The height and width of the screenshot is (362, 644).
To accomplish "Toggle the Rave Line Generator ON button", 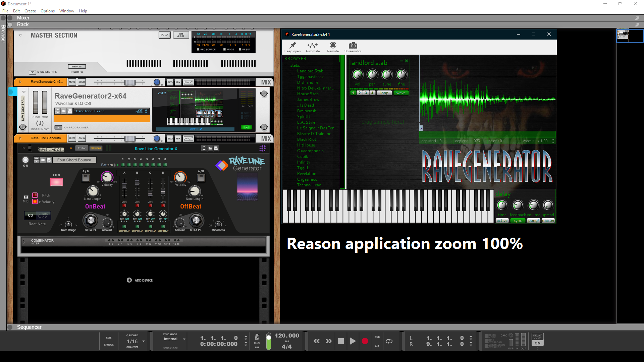I will pyautogui.click(x=25, y=160).
